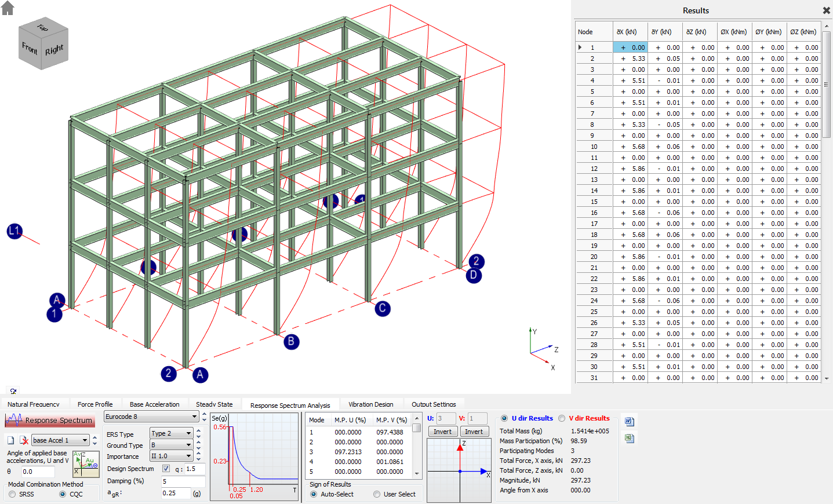
Task: Open the Vibration Design tab
Action: pyautogui.click(x=371, y=404)
